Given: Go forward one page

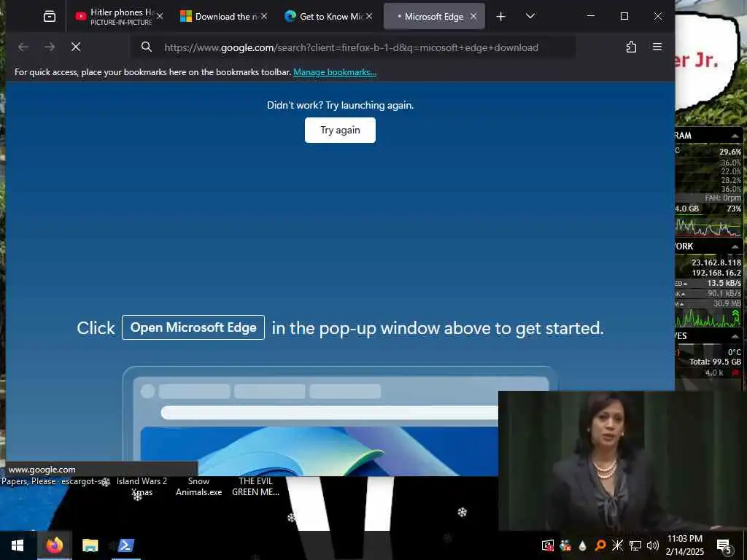Looking at the screenshot, I should pyautogui.click(x=50, y=47).
